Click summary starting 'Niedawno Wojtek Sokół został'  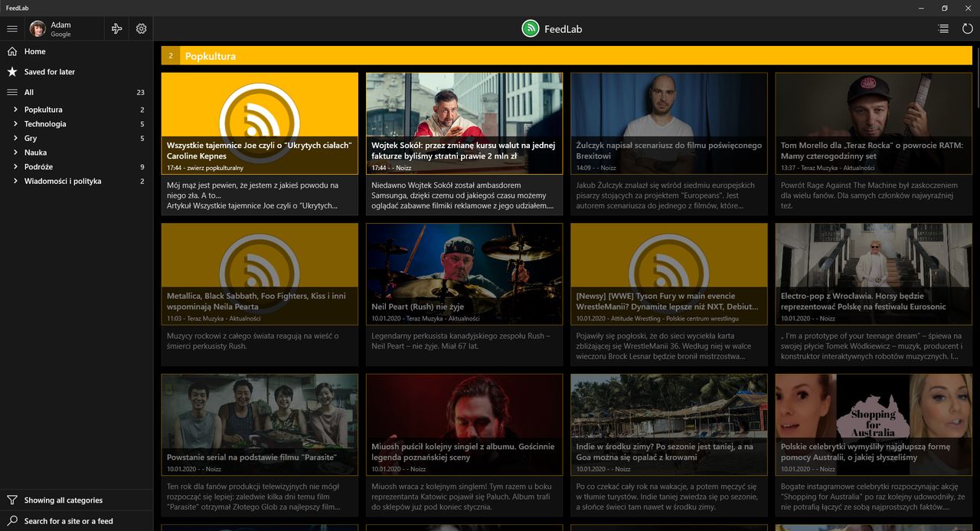pyautogui.click(x=463, y=195)
